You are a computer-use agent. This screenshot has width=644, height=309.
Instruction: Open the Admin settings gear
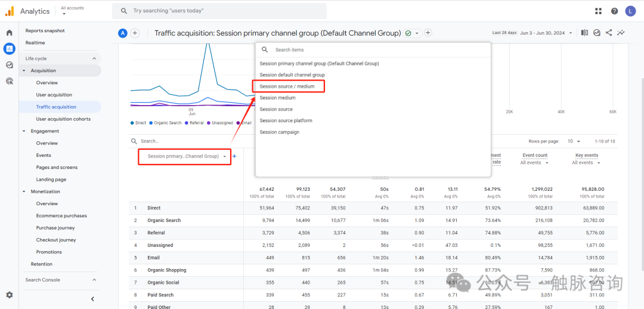tap(9, 295)
